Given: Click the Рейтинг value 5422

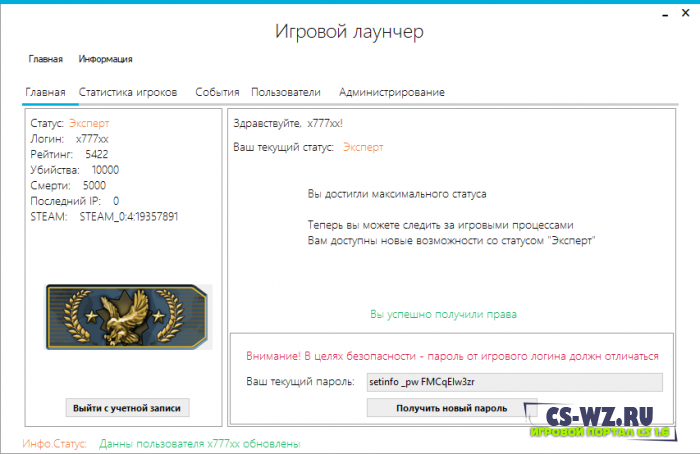Looking at the screenshot, I should pos(97,154).
